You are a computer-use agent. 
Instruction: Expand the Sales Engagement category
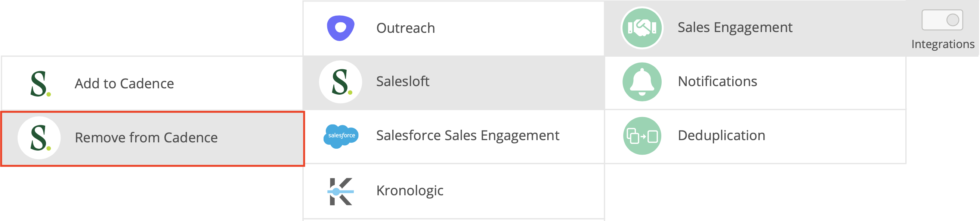pyautogui.click(x=755, y=28)
